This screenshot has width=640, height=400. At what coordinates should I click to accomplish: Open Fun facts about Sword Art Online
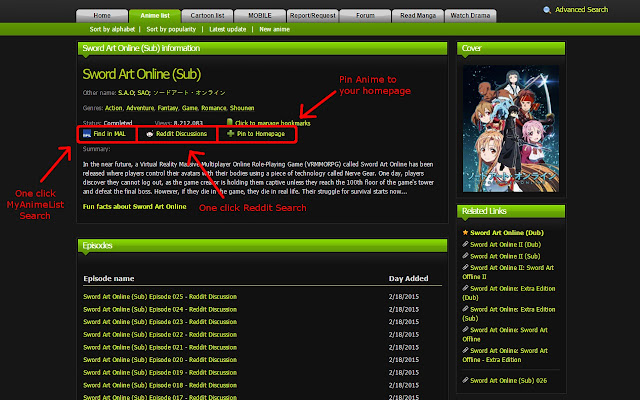(x=134, y=207)
